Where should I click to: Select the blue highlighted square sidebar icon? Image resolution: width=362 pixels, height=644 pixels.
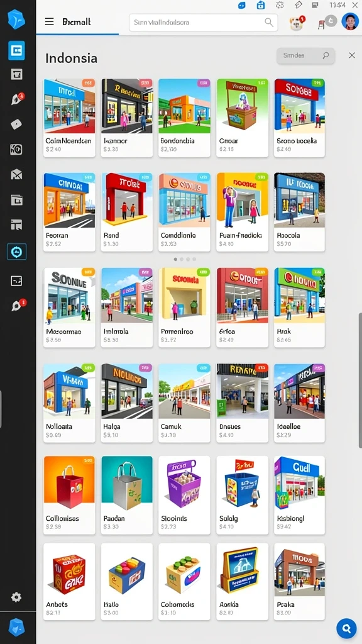pos(16,50)
